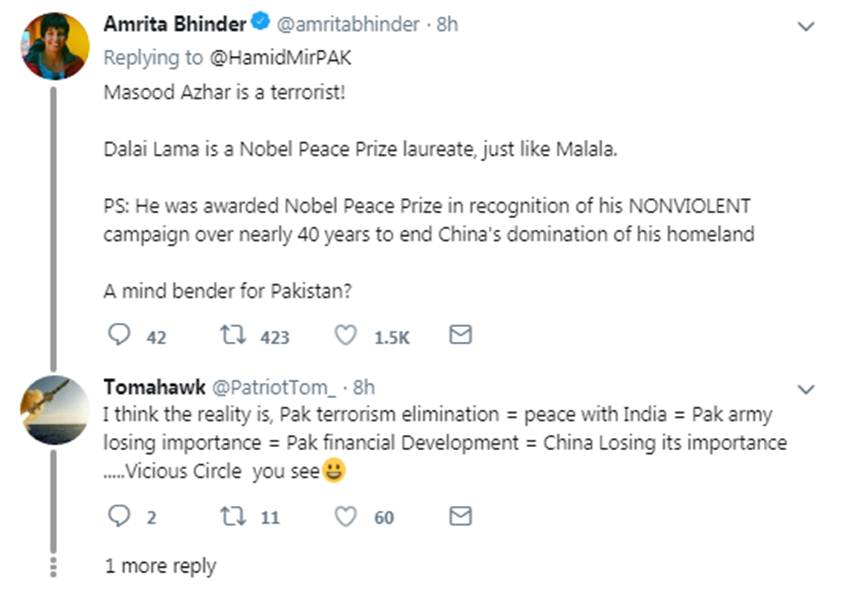Like Amrita Bhinder's tweet

pos(346,336)
